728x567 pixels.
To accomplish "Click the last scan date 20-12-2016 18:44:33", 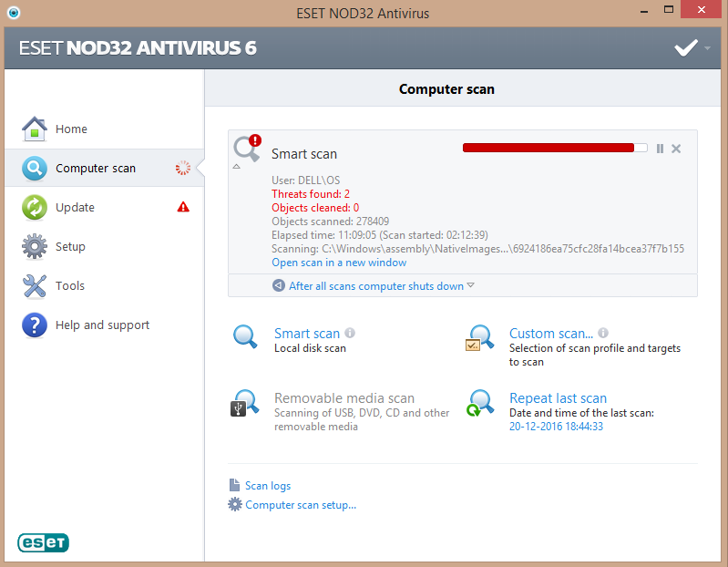I will [556, 427].
